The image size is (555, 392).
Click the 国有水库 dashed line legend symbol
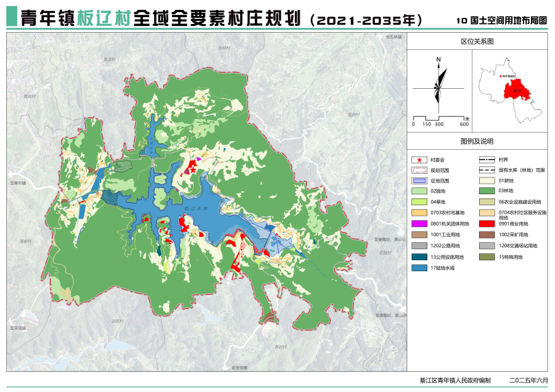(488, 170)
